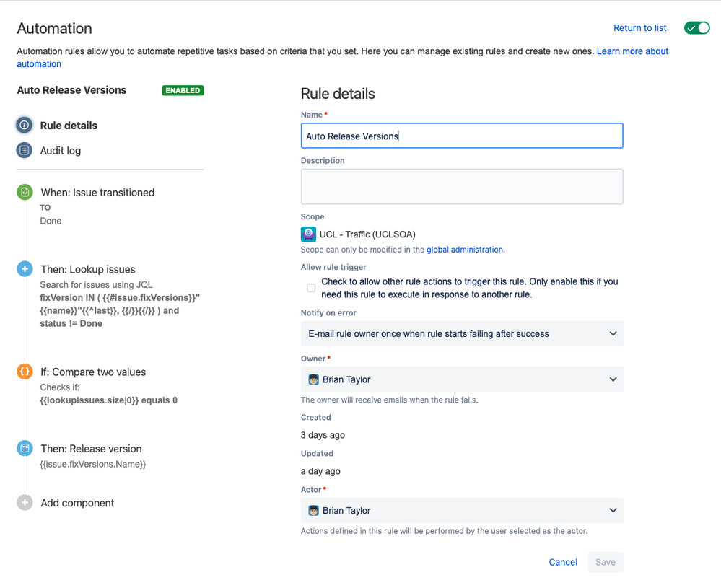721x588 pixels.
Task: Click the Add component plus icon
Action: pos(25,502)
